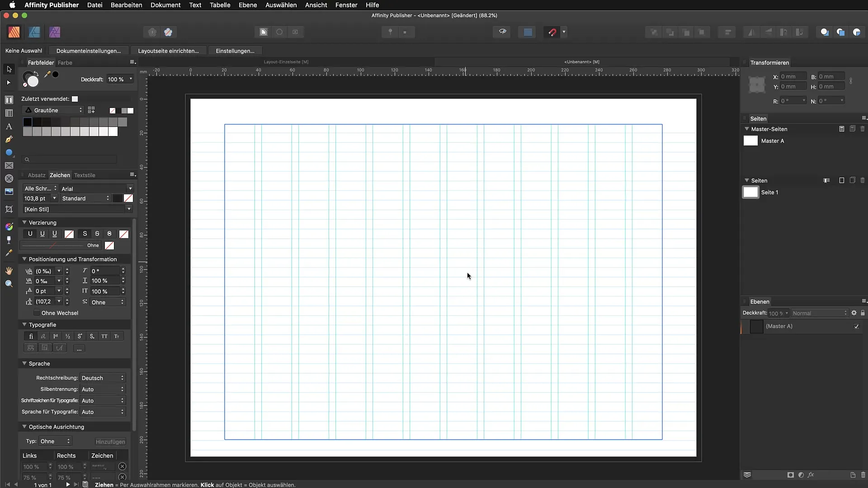Click Layoutseite einrichten button
868x488 pixels.
(x=168, y=51)
